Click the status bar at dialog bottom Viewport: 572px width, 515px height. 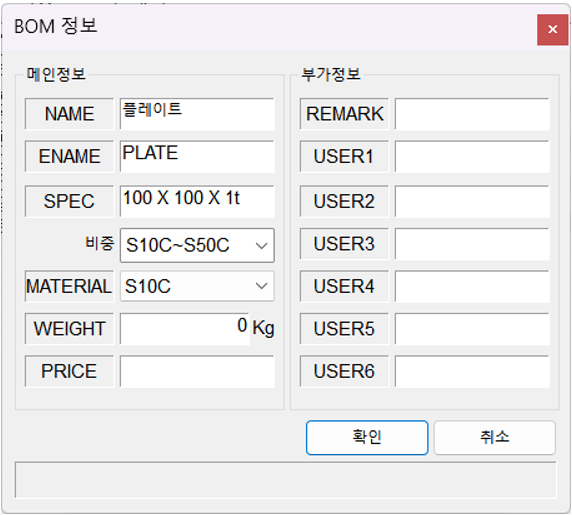[286, 480]
